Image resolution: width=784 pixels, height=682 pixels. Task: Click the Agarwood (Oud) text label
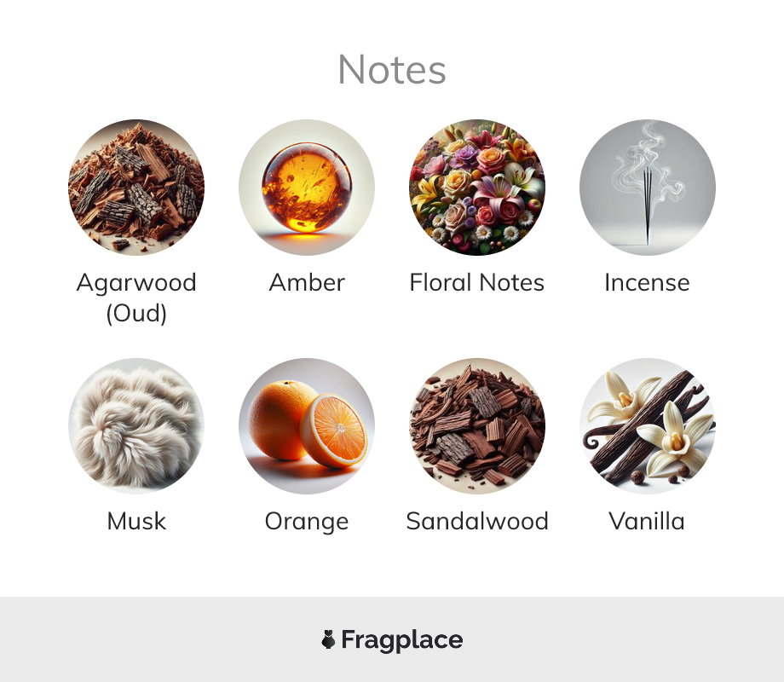point(136,298)
